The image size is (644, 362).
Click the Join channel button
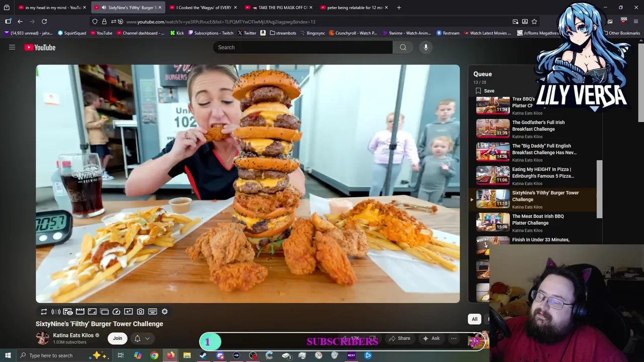coord(117,338)
